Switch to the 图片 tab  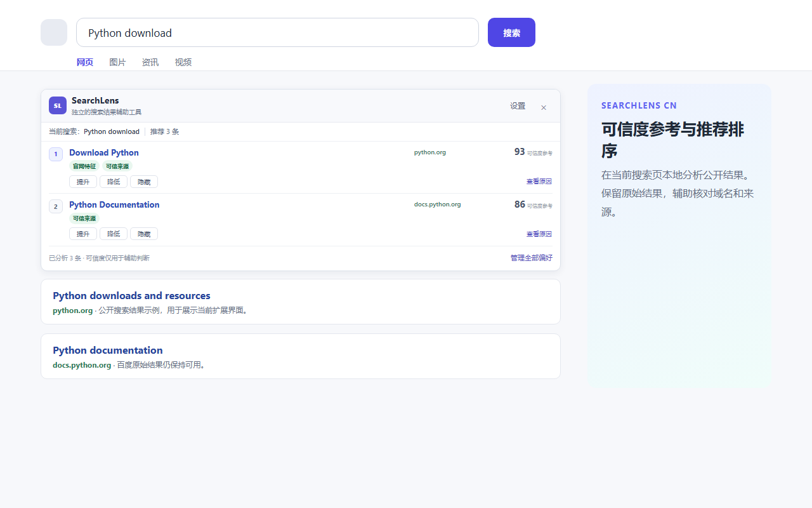click(117, 62)
